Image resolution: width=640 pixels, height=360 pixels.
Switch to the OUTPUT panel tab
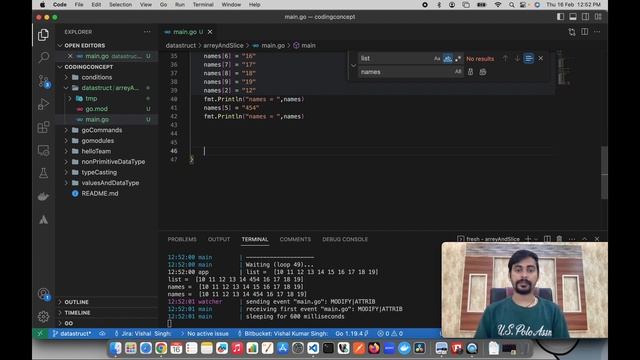click(x=219, y=239)
